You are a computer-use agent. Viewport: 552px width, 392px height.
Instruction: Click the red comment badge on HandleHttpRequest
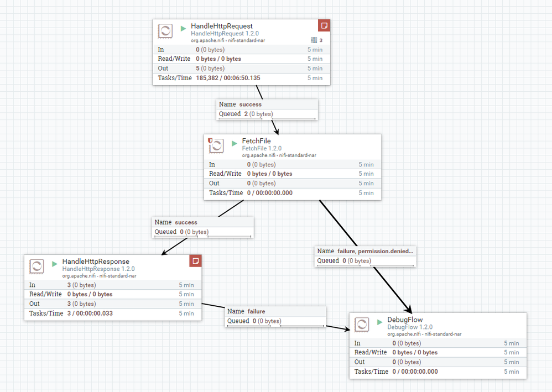pos(324,25)
